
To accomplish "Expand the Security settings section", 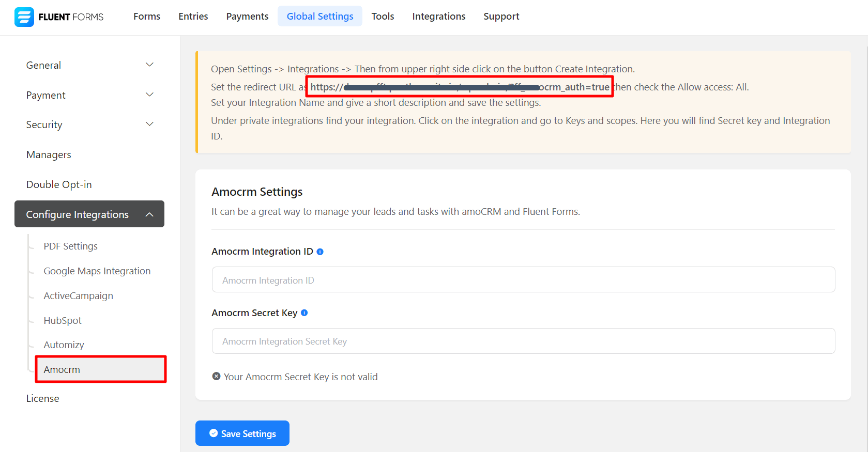I will click(149, 124).
